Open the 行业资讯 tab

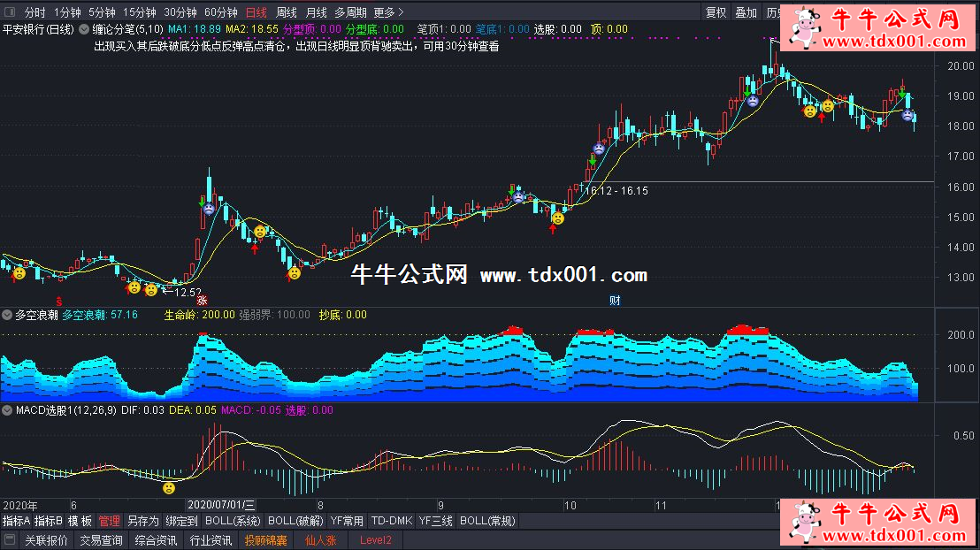coord(211,540)
